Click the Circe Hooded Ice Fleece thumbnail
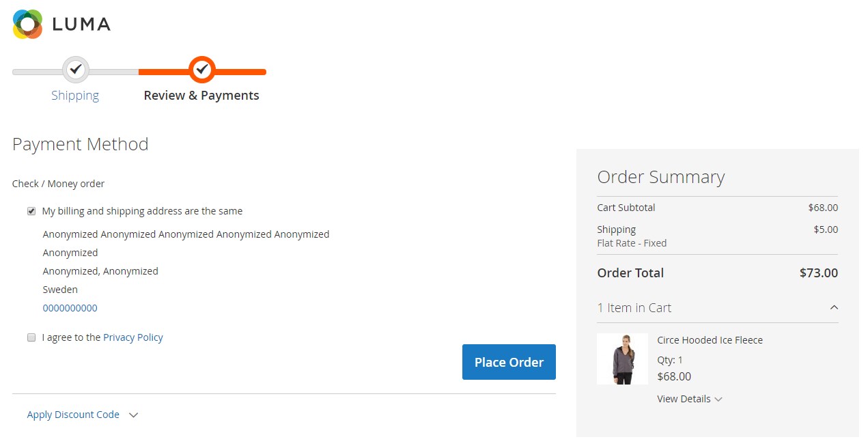868x446 pixels. 622,359
